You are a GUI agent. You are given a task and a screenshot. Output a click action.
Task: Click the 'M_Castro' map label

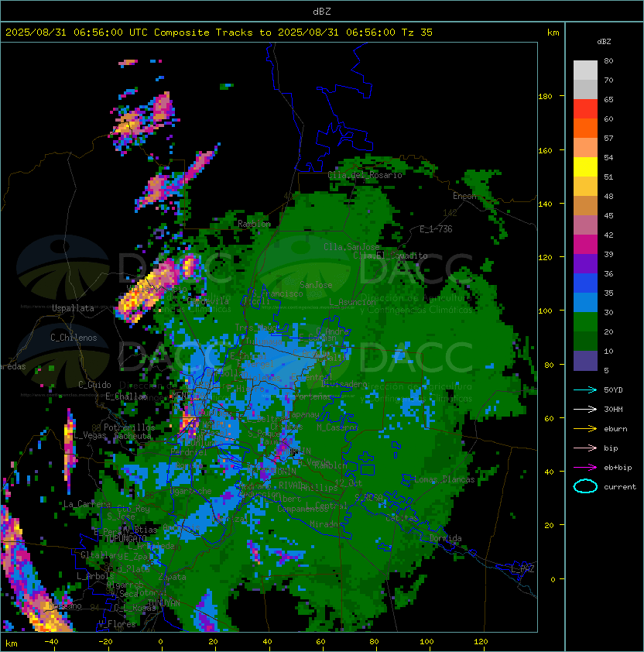pyautogui.click(x=337, y=427)
